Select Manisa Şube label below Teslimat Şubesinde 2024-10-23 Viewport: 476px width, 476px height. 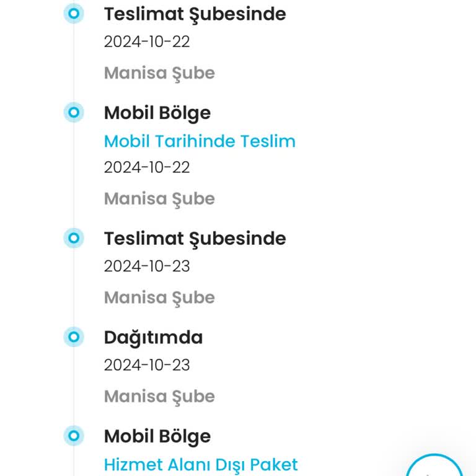[x=159, y=297]
